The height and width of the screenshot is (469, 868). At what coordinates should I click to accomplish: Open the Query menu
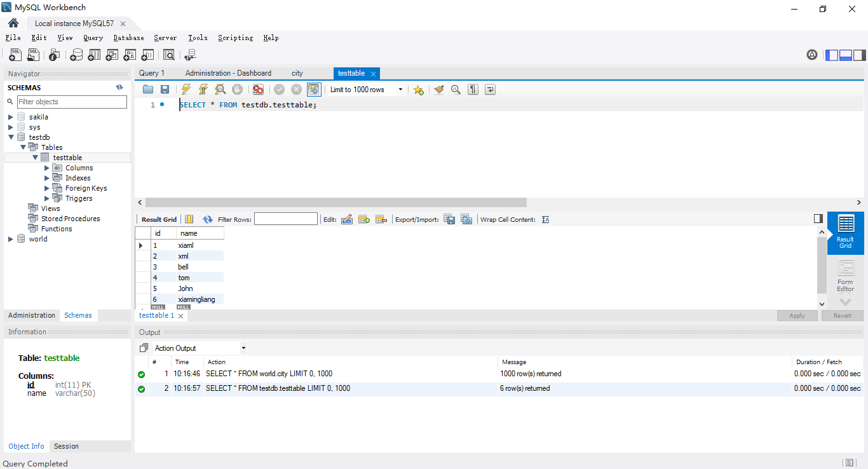coord(93,37)
